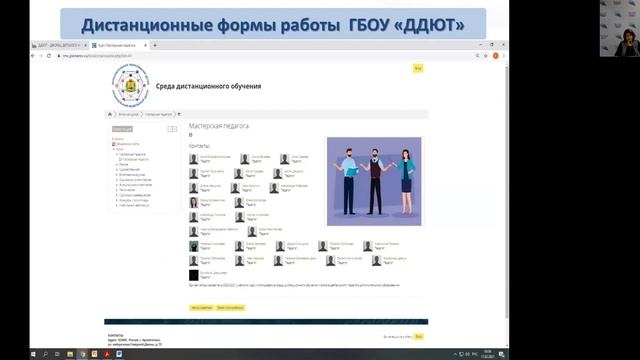Open Task View from the taskbar
The image size is (640, 360).
click(x=57, y=354)
